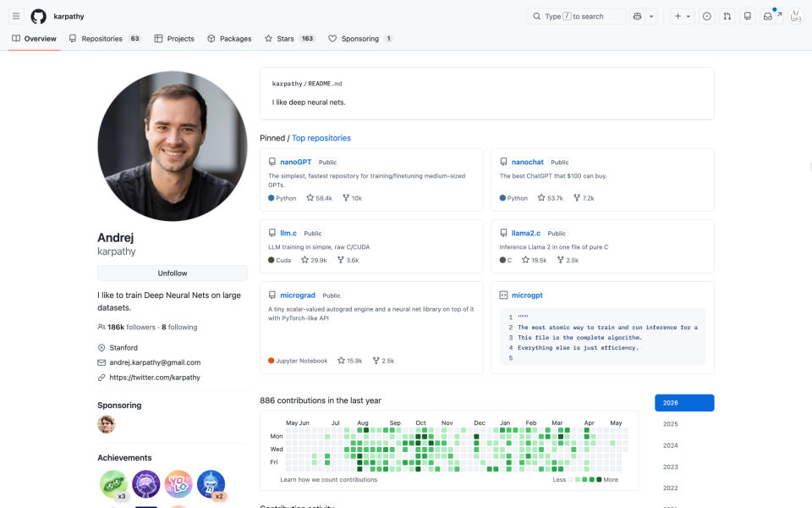Open the notifications inbox icon
Image resolution: width=812 pixels, height=508 pixels.
768,16
